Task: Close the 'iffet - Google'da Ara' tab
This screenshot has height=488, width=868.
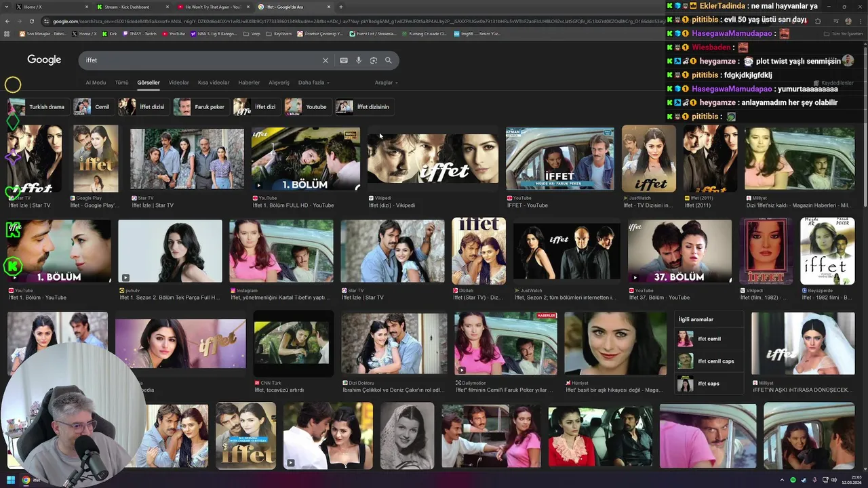Action: pos(330,7)
